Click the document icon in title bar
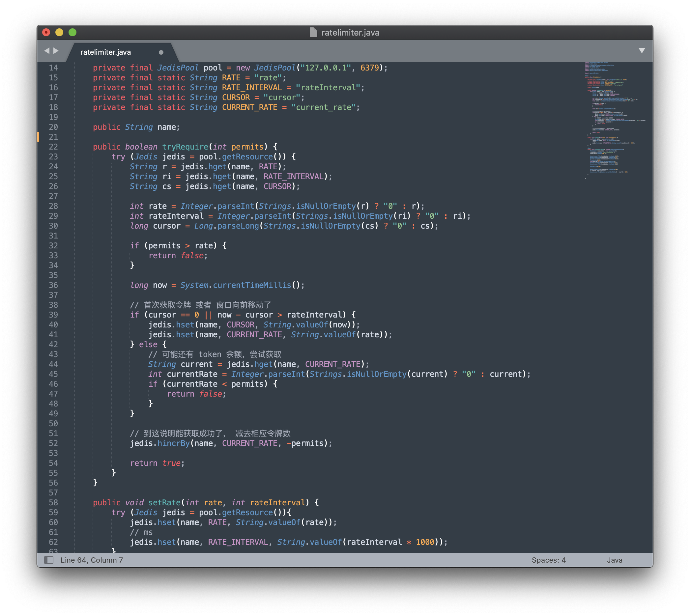The height and width of the screenshot is (616, 690). pos(313,33)
